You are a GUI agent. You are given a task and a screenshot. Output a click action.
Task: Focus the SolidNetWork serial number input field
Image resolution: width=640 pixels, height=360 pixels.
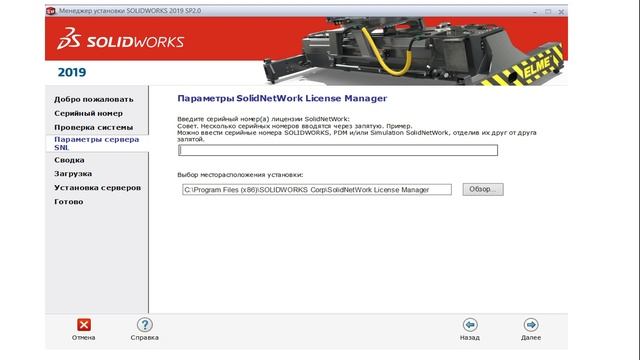coord(338,150)
